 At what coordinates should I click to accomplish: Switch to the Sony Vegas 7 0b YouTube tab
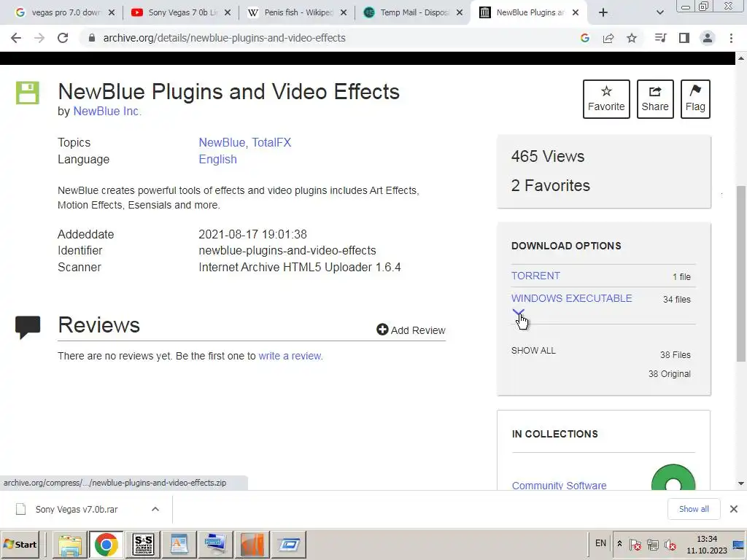182,12
